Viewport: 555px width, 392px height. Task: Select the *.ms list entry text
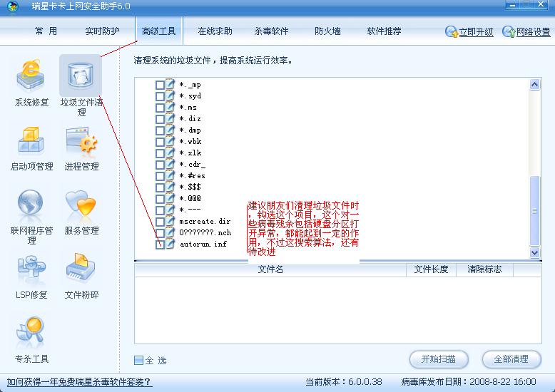click(x=188, y=107)
